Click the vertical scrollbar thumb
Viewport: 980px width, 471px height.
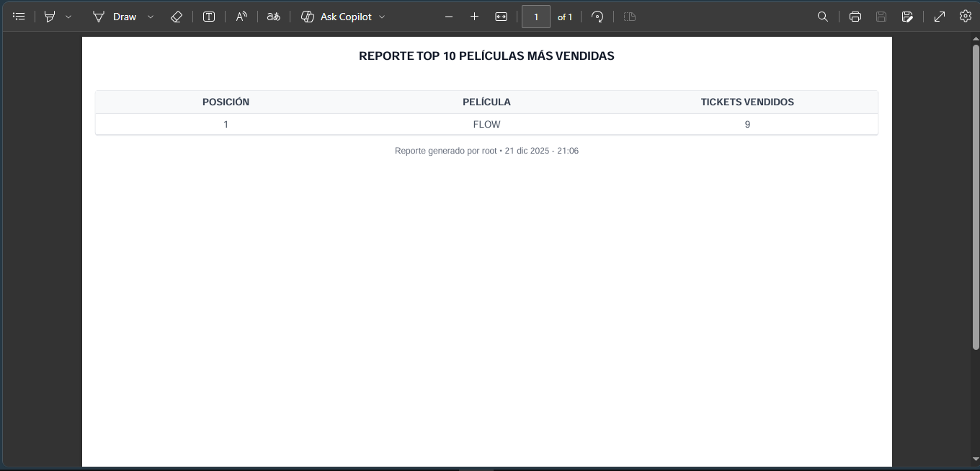(x=976, y=198)
